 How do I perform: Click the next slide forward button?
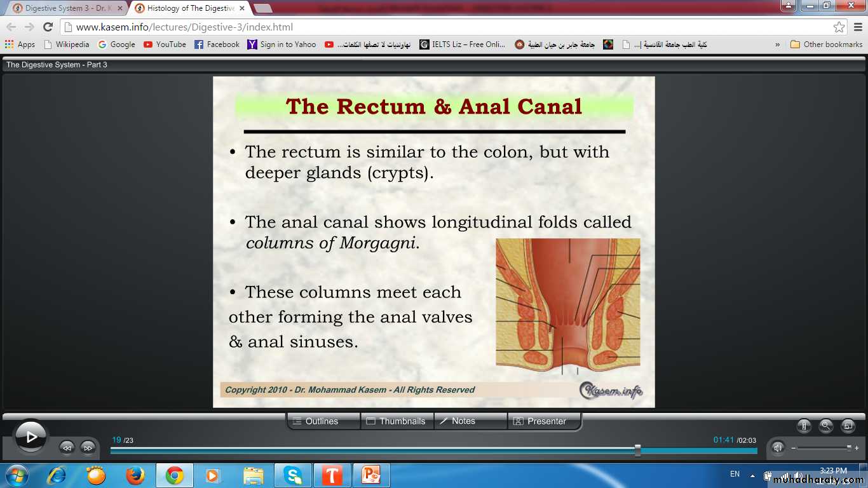click(88, 447)
